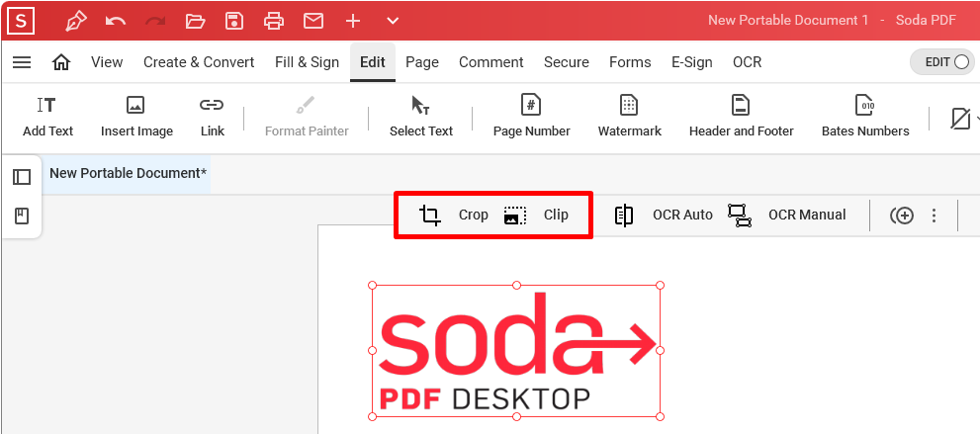The width and height of the screenshot is (980, 434).
Task: Select OCR Manual option
Action: (786, 215)
